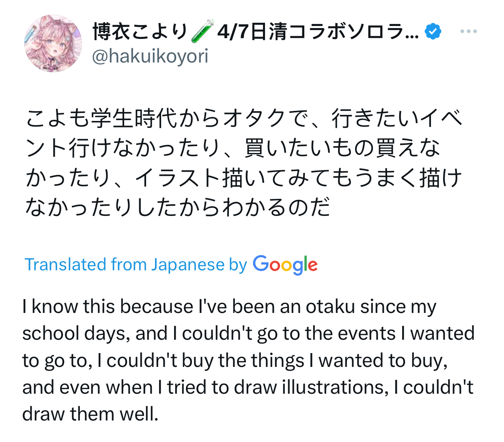Click the Japanese line ending わかるのだ
504x442 pixels.
click(178, 207)
